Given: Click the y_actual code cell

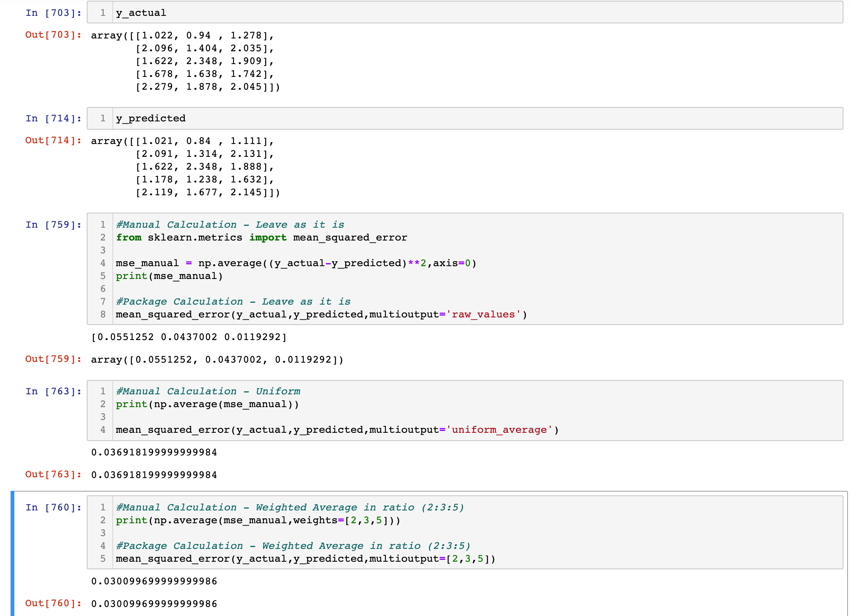Looking at the screenshot, I should [x=464, y=13].
